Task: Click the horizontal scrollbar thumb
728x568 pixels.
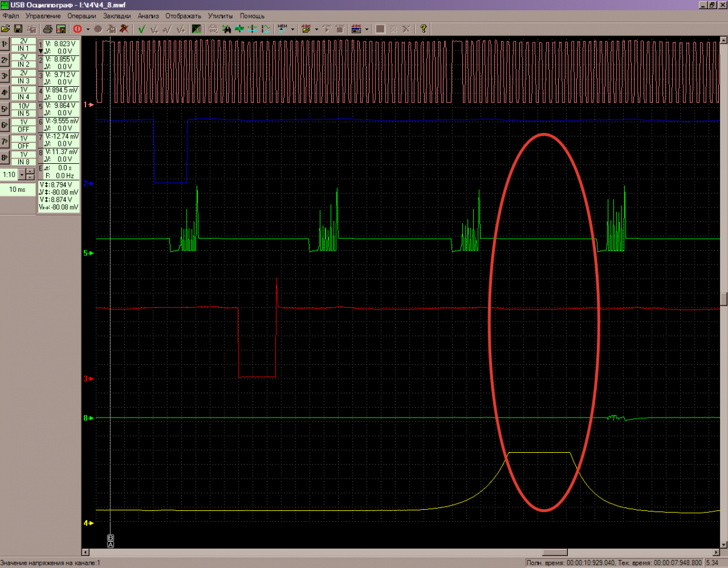Action: [554, 553]
